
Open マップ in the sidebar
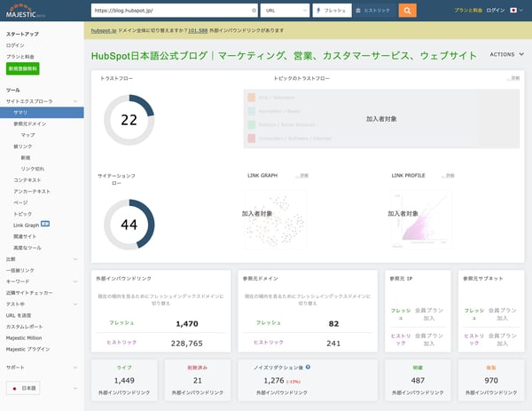coord(27,135)
